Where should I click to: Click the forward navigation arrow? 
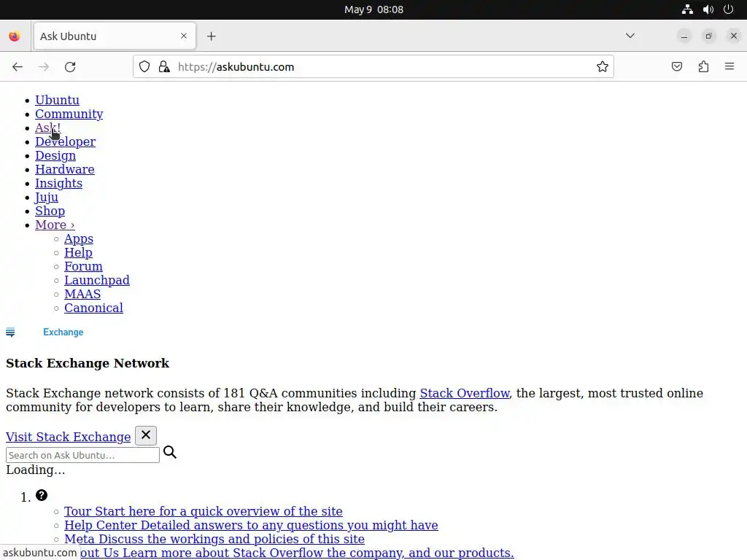(44, 66)
